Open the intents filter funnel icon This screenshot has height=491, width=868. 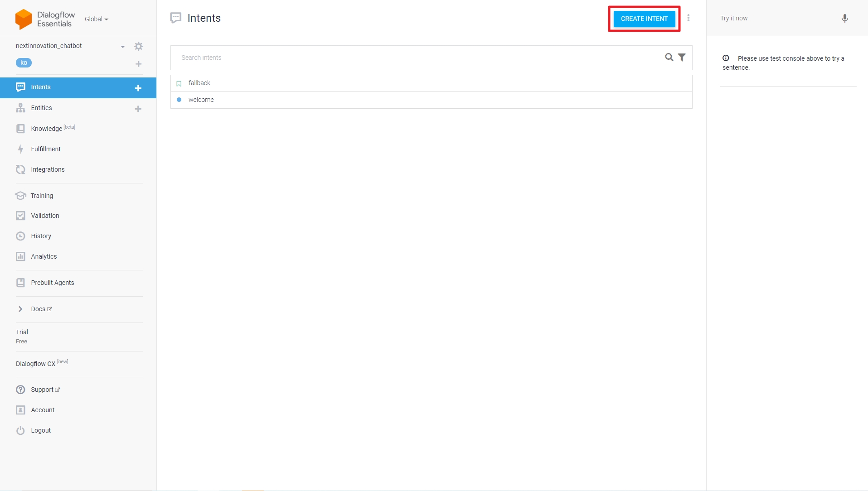click(x=682, y=57)
